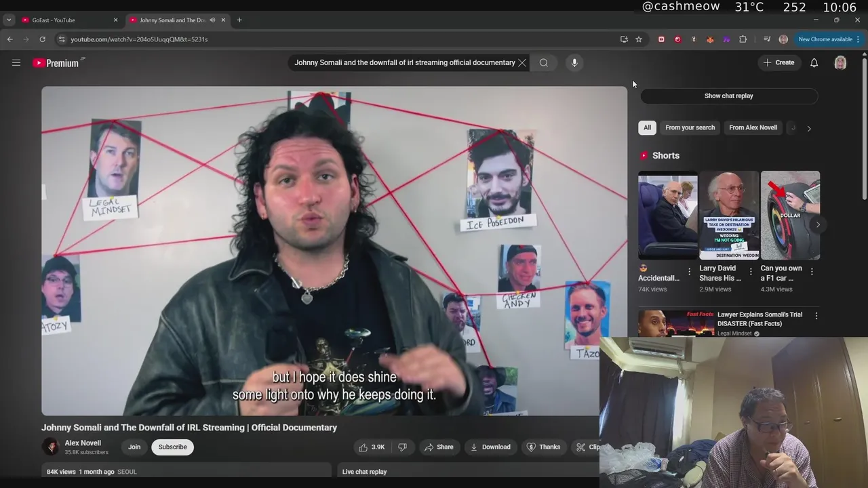Open the tab search dropdown arrow
Image resolution: width=868 pixels, height=488 pixels.
pyautogui.click(x=9, y=20)
